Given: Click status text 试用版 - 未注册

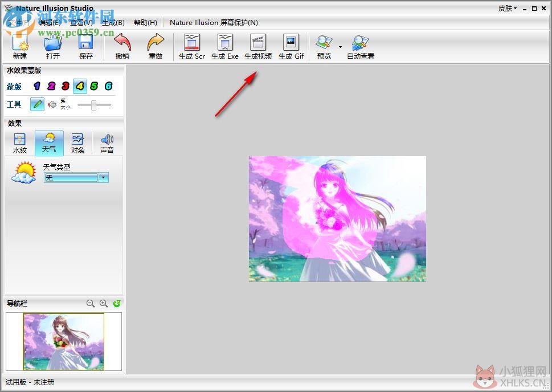Looking at the screenshot, I should (x=30, y=382).
